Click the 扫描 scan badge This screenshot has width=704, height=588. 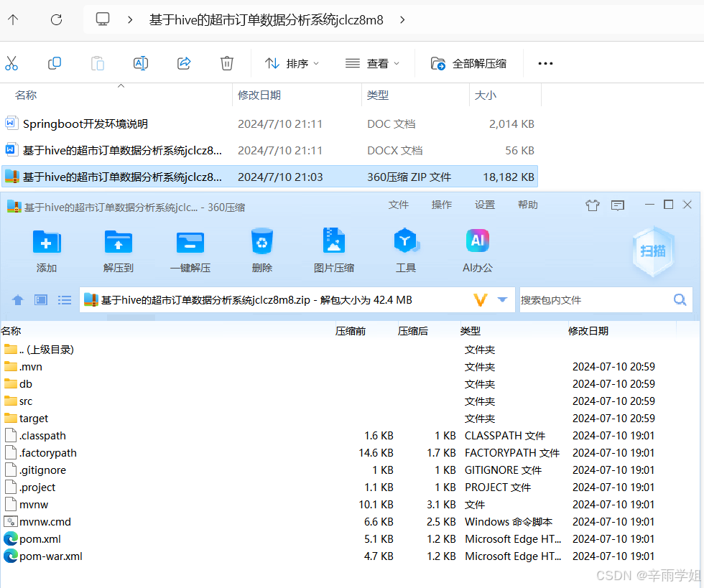(x=652, y=251)
